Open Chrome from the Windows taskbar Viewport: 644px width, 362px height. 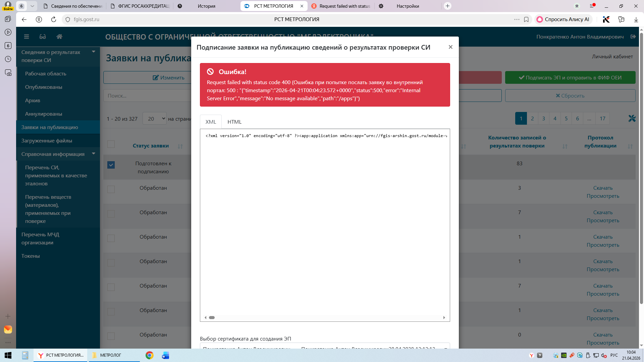pos(150,355)
